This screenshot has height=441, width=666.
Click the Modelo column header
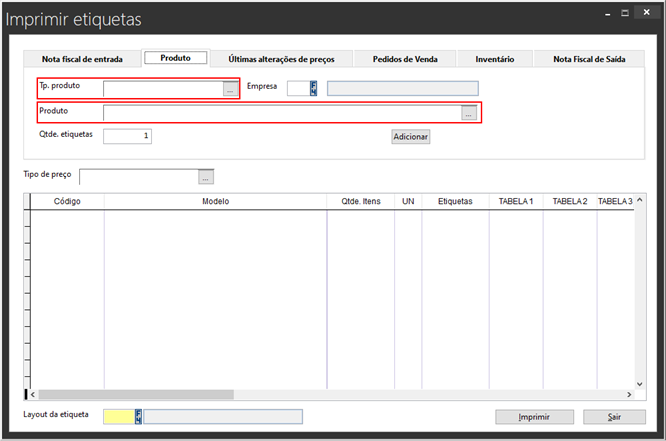pos(215,201)
